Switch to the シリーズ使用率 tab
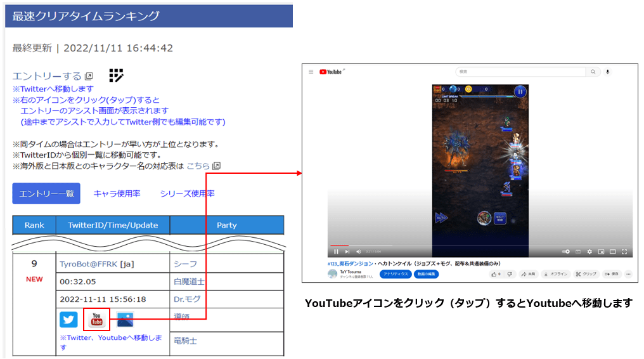 pyautogui.click(x=187, y=193)
